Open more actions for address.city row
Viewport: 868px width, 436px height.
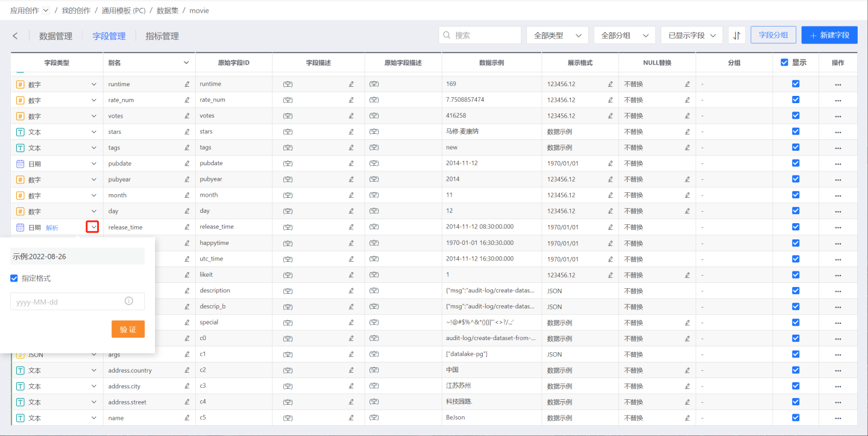click(838, 387)
